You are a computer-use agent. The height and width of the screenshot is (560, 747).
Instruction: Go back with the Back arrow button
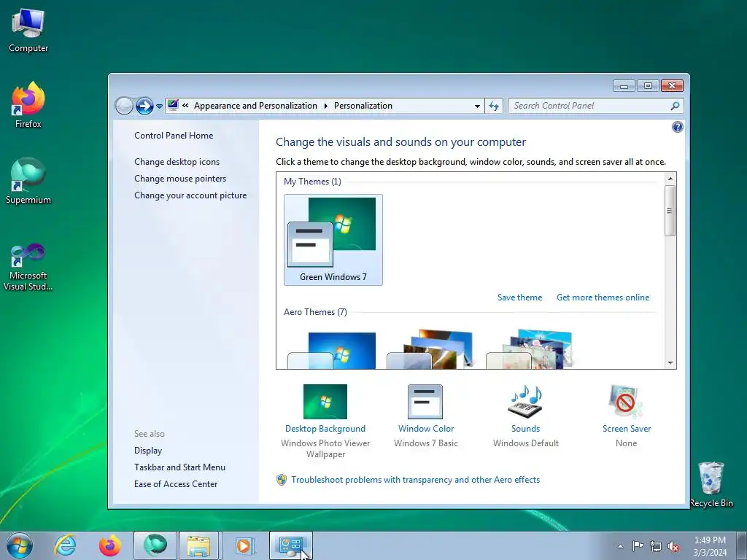pos(124,106)
